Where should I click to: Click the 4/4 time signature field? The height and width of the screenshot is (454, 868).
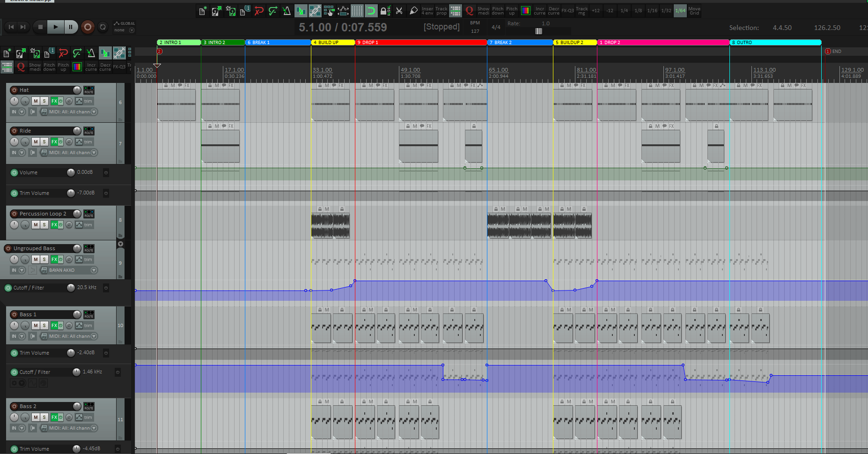click(x=496, y=27)
